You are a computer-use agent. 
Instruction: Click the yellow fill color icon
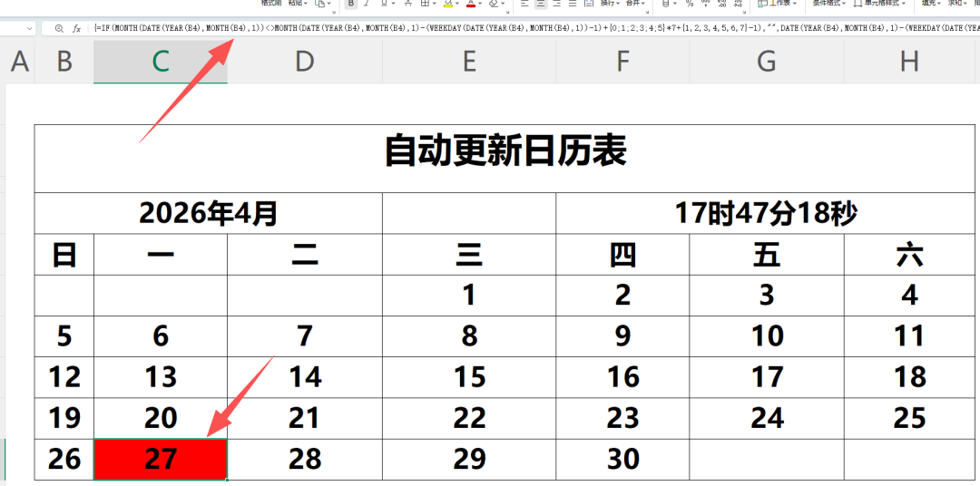448,3
